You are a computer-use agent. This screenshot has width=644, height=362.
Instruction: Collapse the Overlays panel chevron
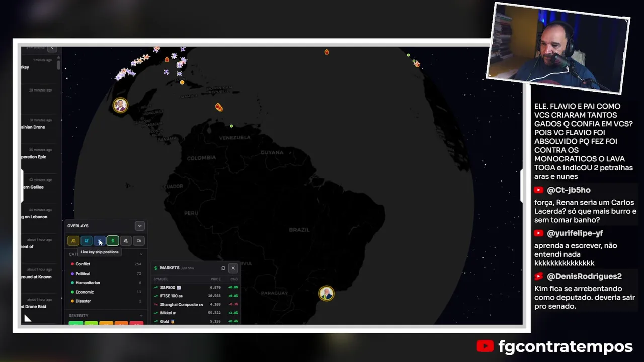[x=140, y=226]
